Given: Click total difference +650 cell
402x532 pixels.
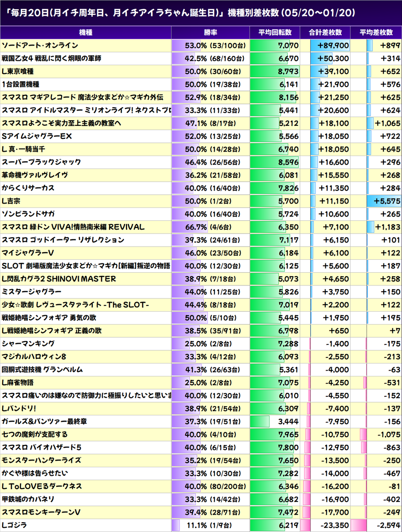Looking at the screenshot, I should pos(326,331).
